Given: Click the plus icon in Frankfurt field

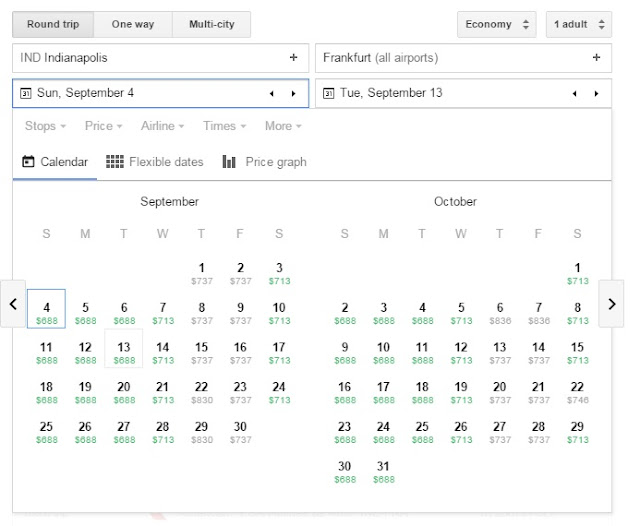Looking at the screenshot, I should click(x=596, y=58).
